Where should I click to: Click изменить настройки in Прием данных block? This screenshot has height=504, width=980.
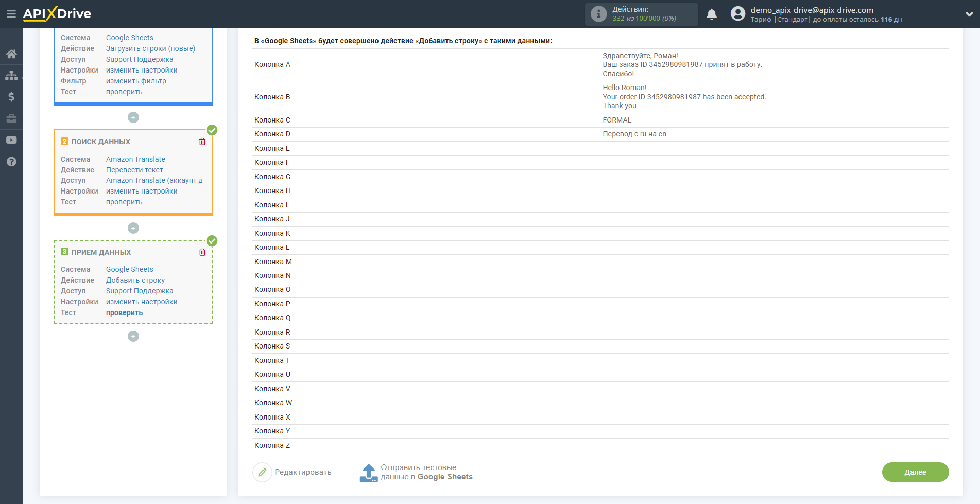point(142,302)
